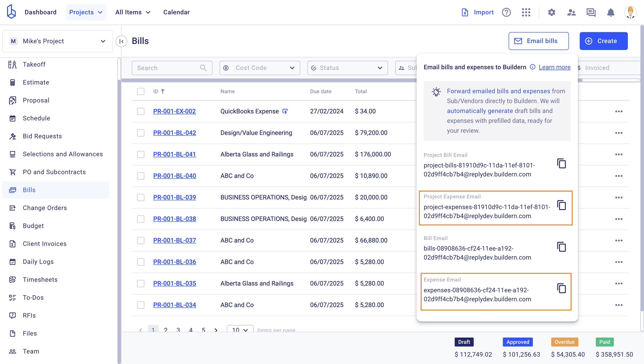
Task: Check the box for PR-001-EX-002
Action: [141, 111]
